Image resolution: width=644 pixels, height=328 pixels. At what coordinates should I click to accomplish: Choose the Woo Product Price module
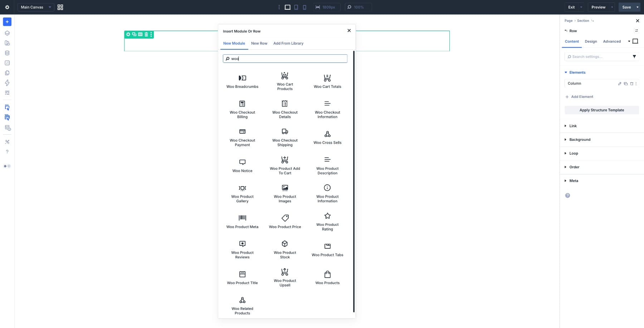285,221
